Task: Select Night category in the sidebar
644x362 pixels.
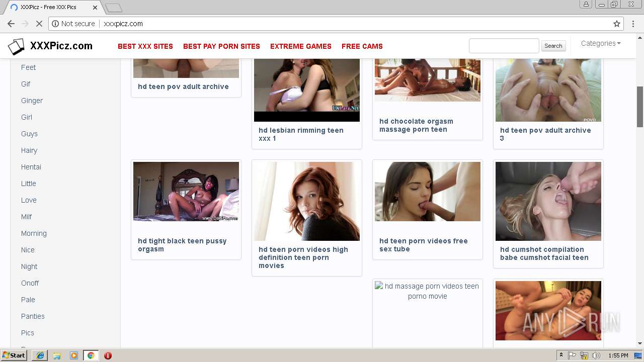Action: [29, 266]
